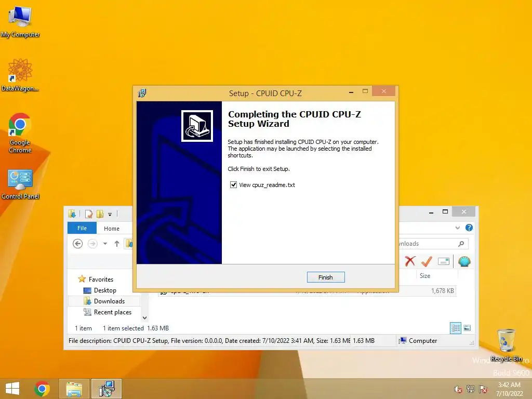
Task: Click the Finish button in Setup wizard
Action: click(326, 277)
